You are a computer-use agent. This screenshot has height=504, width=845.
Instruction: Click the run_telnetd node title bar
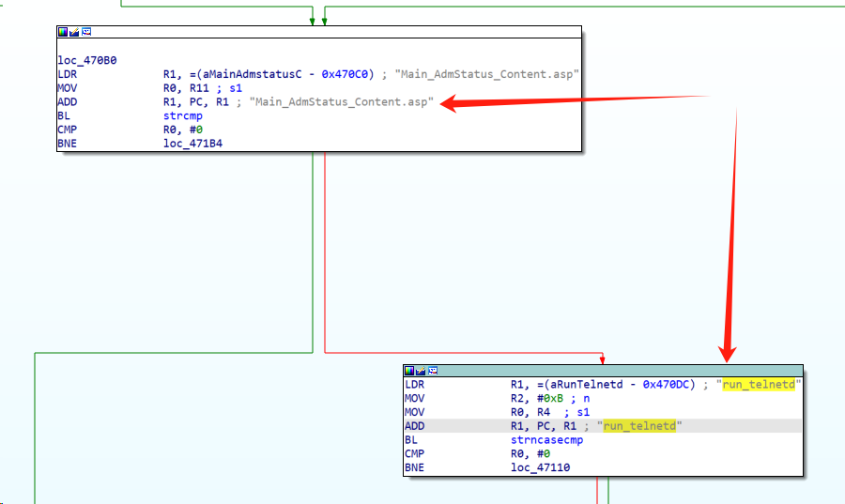click(603, 371)
